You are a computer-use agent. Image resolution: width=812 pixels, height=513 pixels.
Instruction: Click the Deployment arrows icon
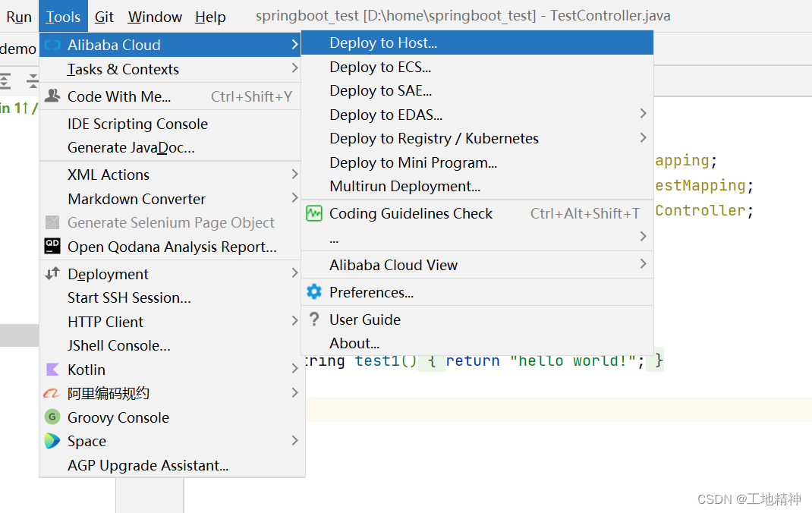click(x=52, y=273)
